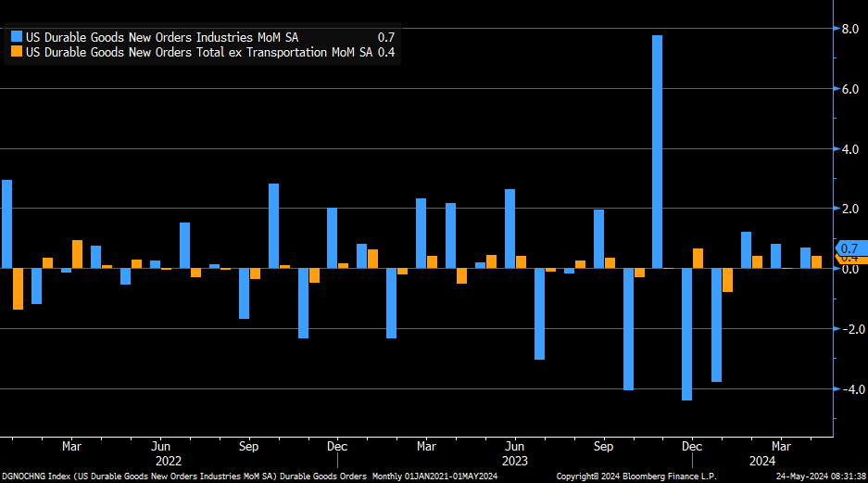Click the 6.0 label on the y-axis

coord(850,90)
